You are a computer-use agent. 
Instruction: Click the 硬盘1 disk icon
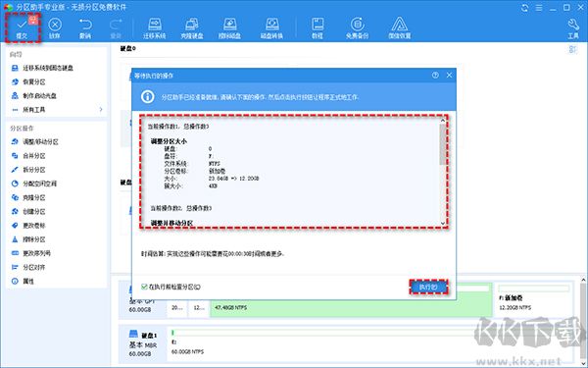(x=133, y=334)
